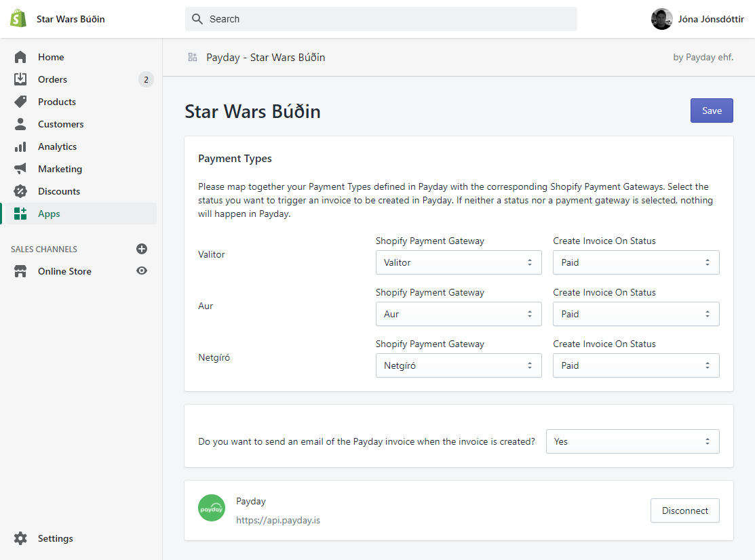Focus the Search input field

point(381,19)
